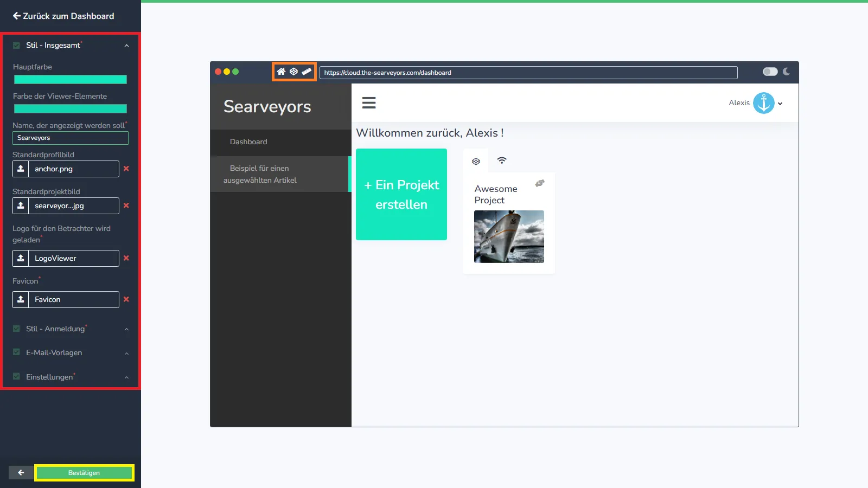Open the hamburger menu in preview
The height and width of the screenshot is (488, 868).
point(369,102)
